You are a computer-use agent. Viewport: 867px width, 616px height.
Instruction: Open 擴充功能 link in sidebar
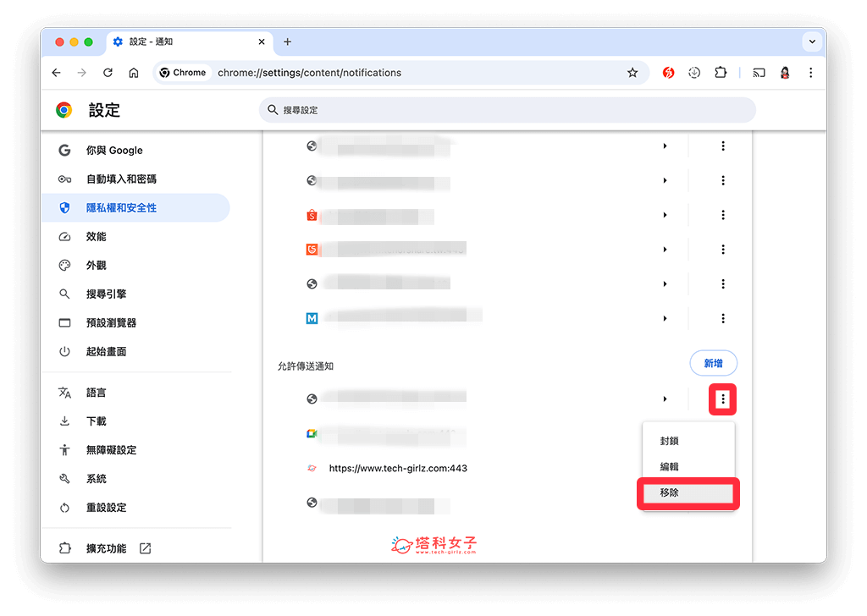coord(136,548)
